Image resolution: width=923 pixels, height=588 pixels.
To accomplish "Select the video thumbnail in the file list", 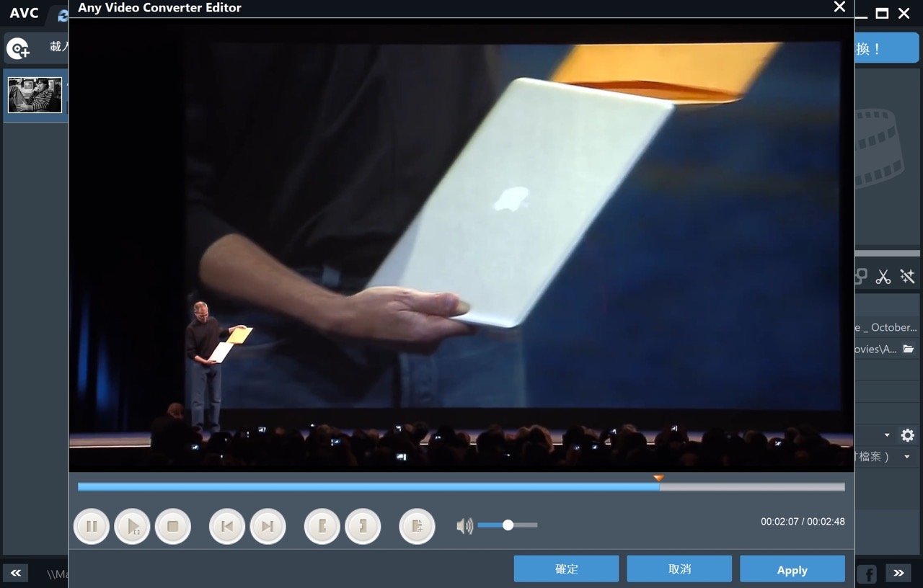I will (35, 95).
